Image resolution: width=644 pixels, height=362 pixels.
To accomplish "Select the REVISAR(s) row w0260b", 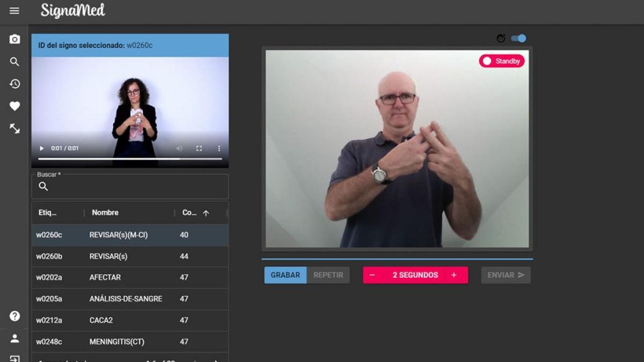I will (130, 256).
